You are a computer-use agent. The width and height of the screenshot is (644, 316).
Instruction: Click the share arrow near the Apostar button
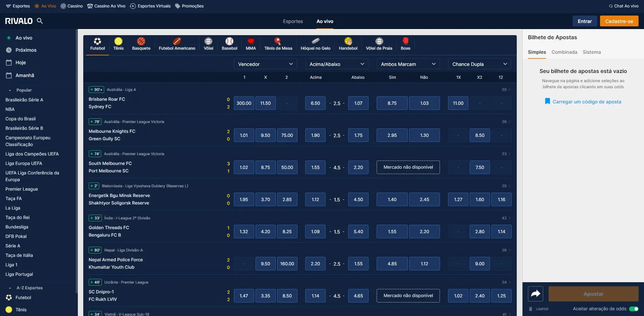pyautogui.click(x=535, y=294)
